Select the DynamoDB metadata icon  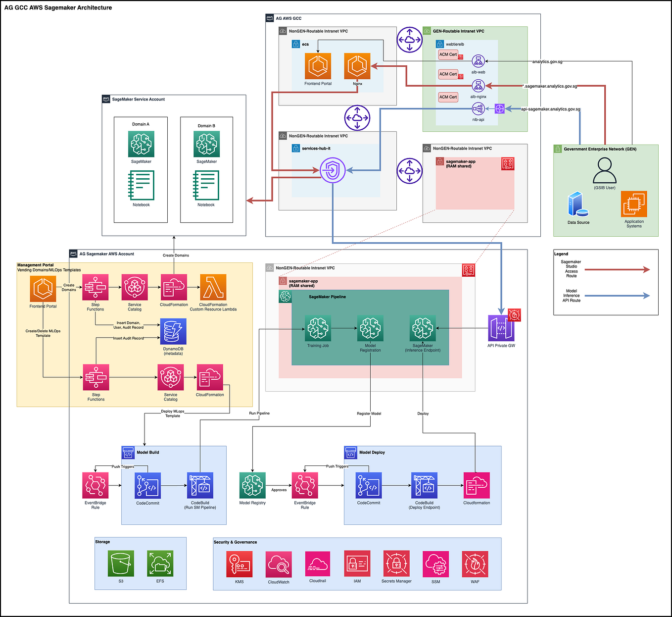point(173,331)
